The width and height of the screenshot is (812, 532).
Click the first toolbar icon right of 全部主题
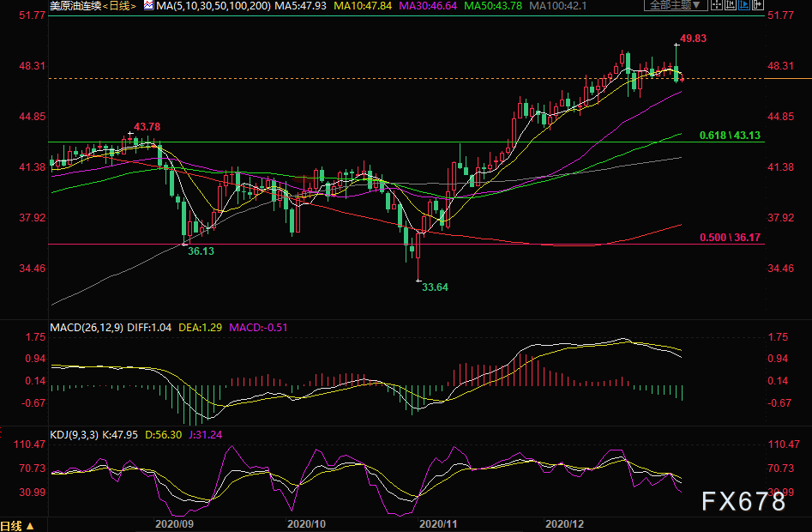716,6
